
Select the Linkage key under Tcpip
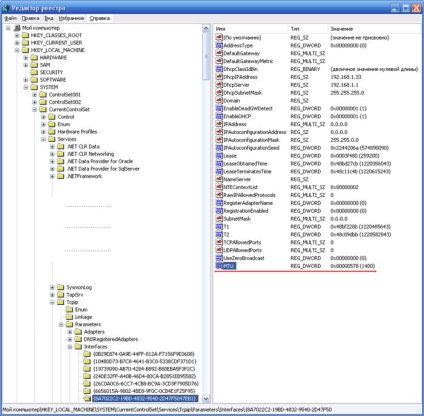[x=83, y=317]
